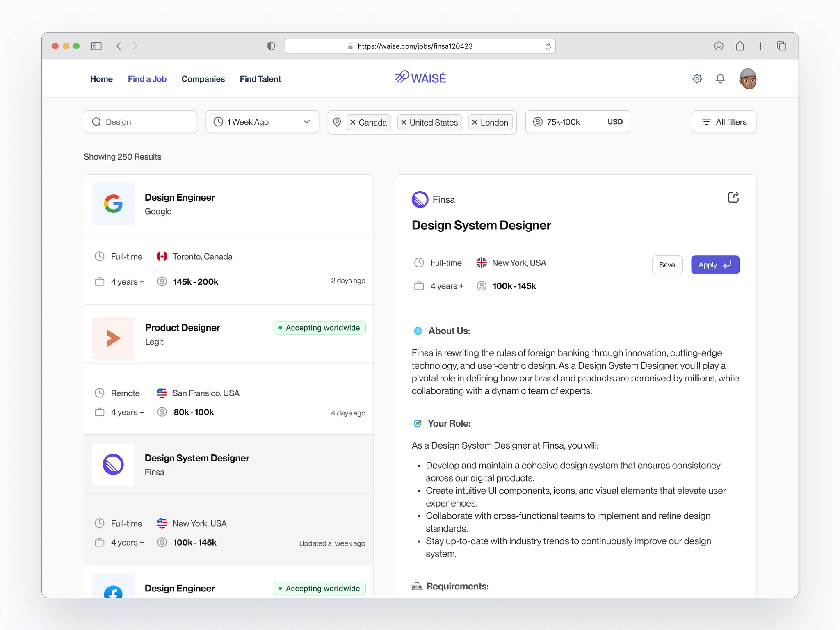Click the search magnifier icon
Image resolution: width=840 pixels, height=630 pixels.
click(x=96, y=122)
